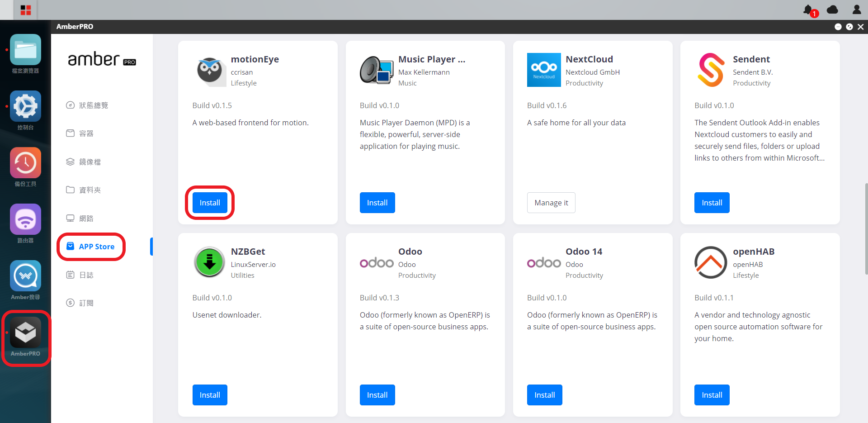Click the Odoo 14 title text

[584, 252]
